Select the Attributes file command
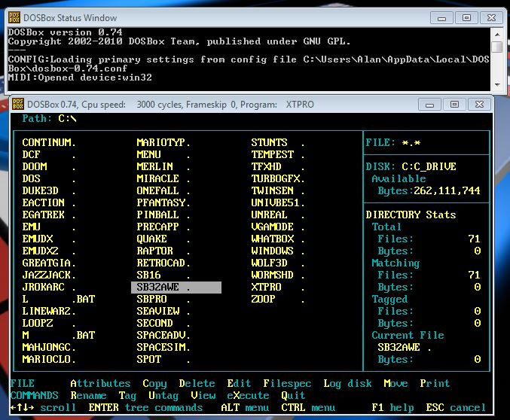510x420 pixels. click(x=100, y=383)
